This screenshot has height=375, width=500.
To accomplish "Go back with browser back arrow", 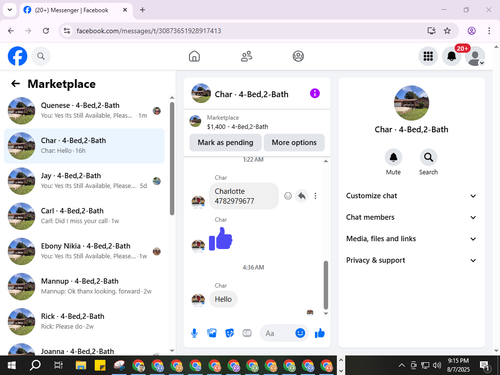I will 11,31.
